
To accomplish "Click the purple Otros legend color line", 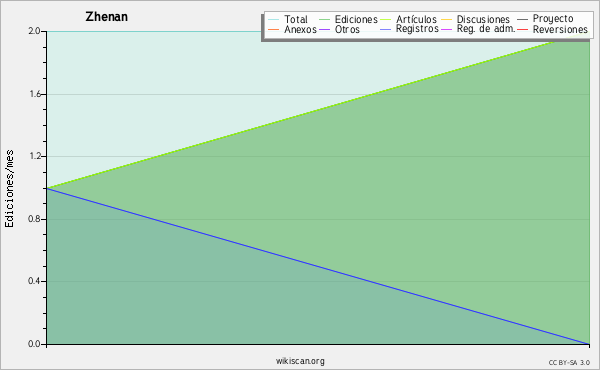I will [324, 29].
